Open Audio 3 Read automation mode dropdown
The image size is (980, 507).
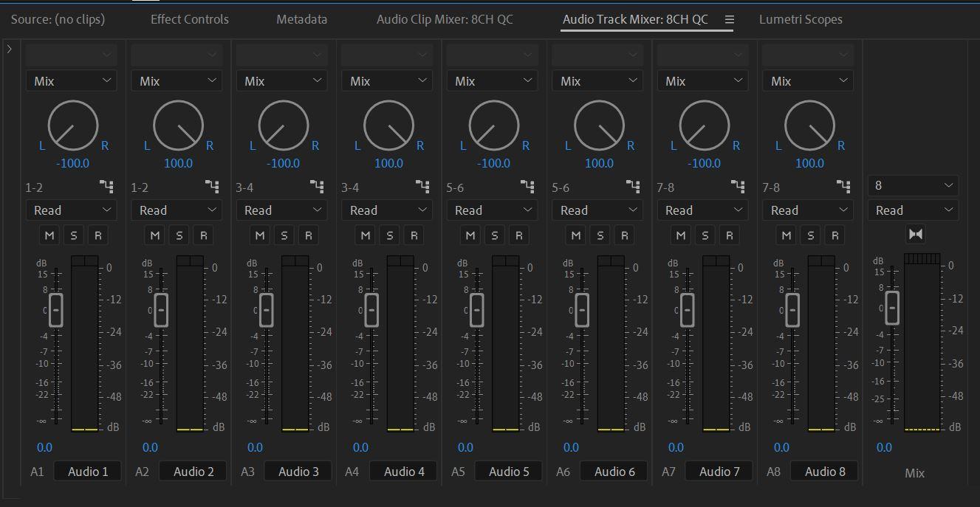pos(282,210)
